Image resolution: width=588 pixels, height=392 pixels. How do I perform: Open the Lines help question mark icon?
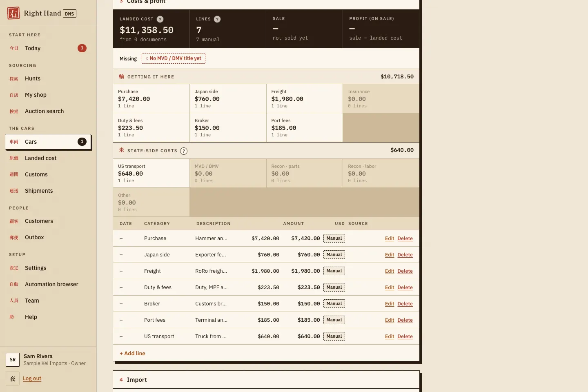click(x=217, y=19)
